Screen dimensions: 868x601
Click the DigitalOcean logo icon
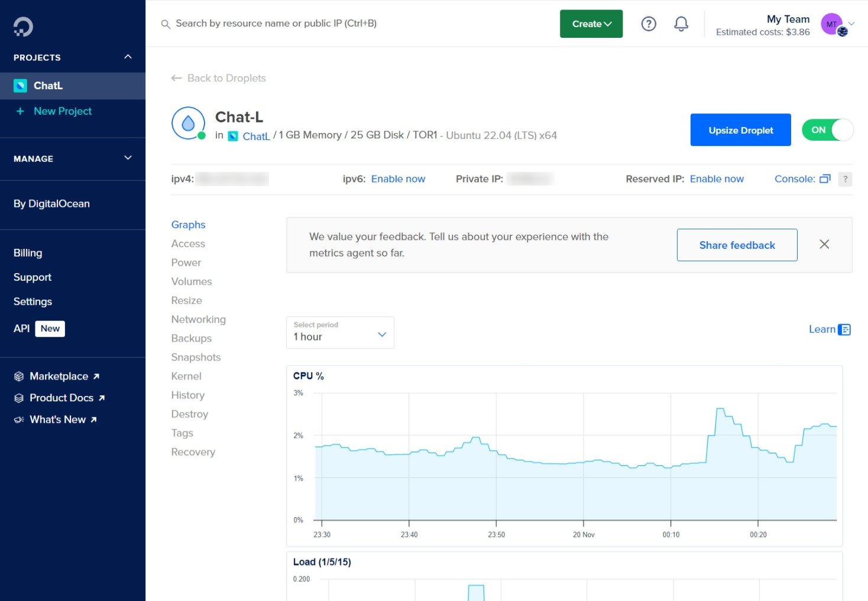click(x=23, y=26)
